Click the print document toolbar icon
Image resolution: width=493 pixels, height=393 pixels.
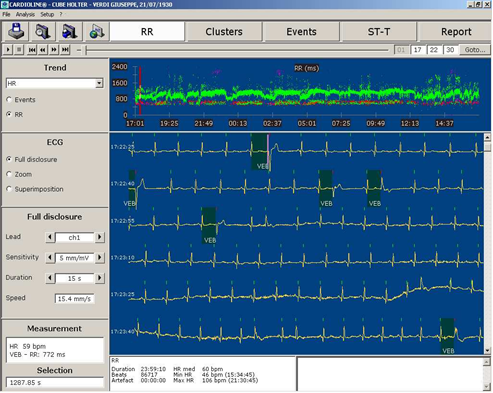point(69,32)
